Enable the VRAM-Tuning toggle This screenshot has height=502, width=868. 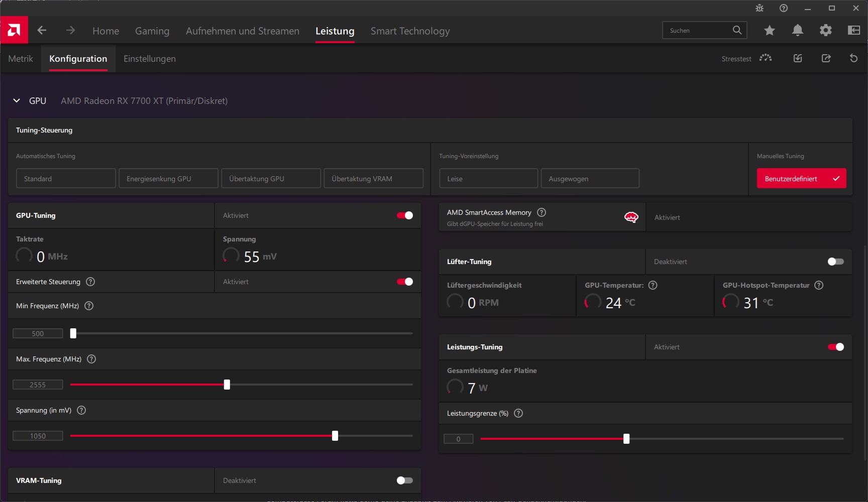405,480
